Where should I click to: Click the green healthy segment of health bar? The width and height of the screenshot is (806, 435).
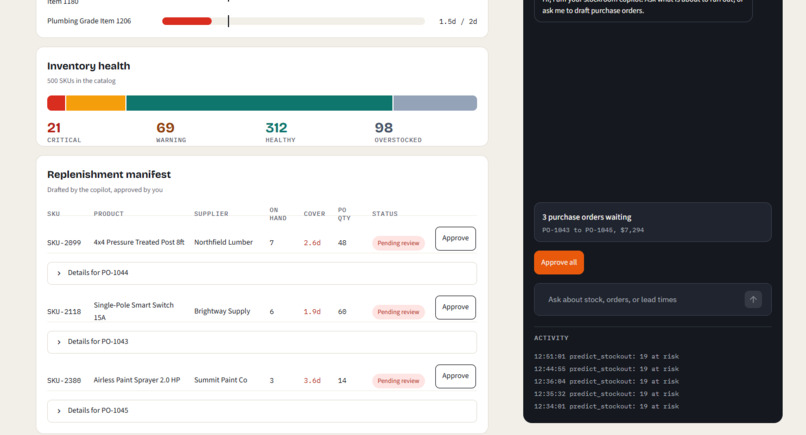coord(259,103)
